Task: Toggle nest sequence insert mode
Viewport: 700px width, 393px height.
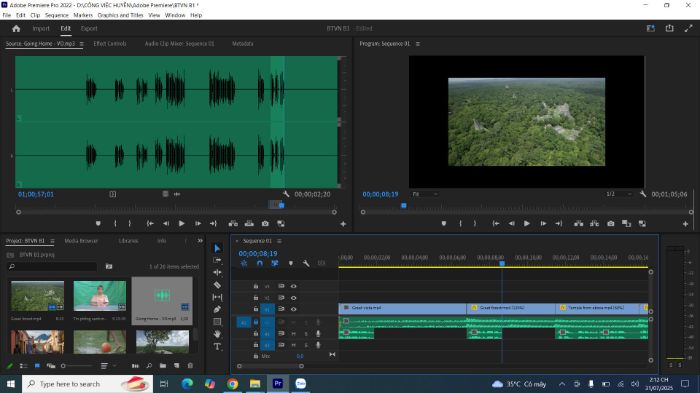Action: [244, 263]
